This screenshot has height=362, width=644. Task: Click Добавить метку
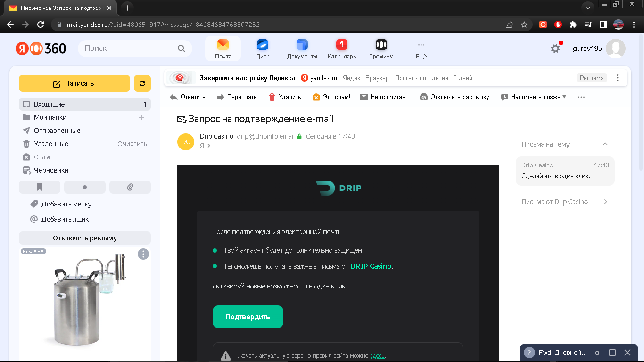click(x=66, y=204)
